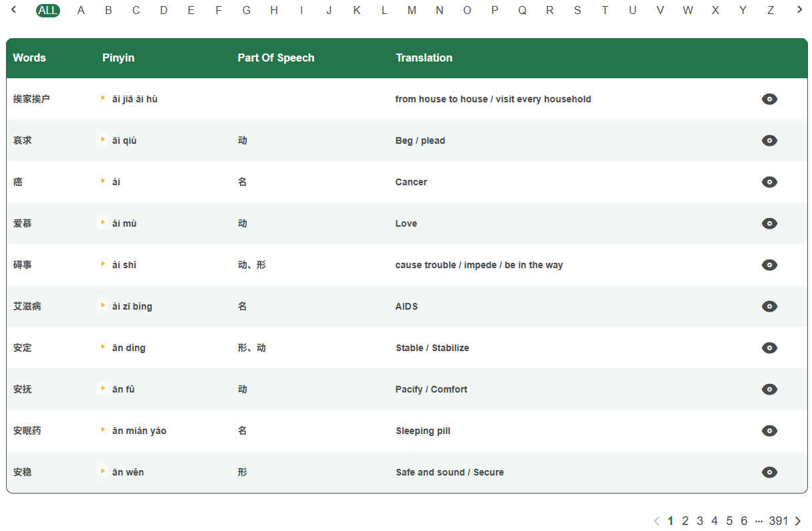Play the pinyin audio for 哀求

102,140
